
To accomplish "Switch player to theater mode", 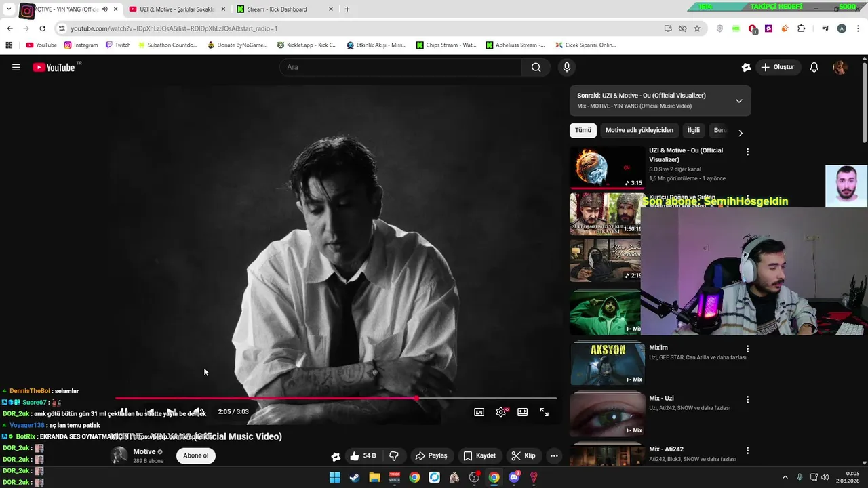I will click(x=523, y=412).
